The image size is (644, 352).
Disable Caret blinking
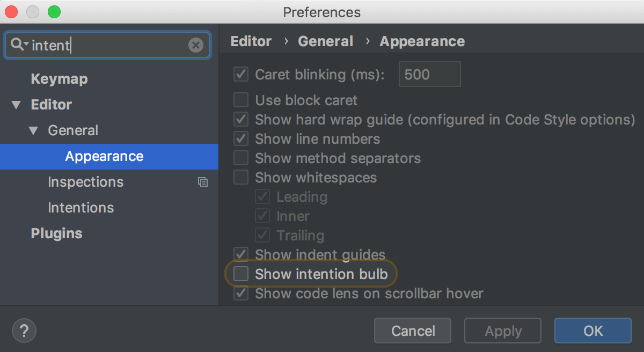240,74
